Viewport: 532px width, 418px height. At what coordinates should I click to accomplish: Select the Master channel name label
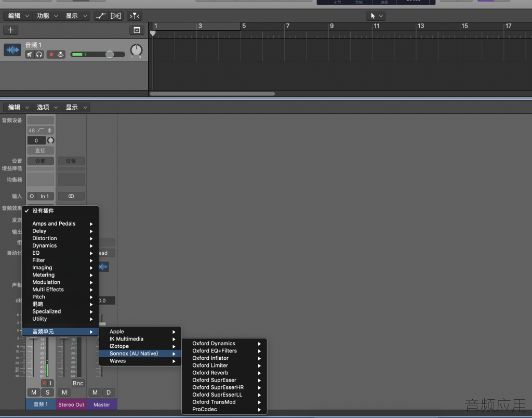coord(102,404)
